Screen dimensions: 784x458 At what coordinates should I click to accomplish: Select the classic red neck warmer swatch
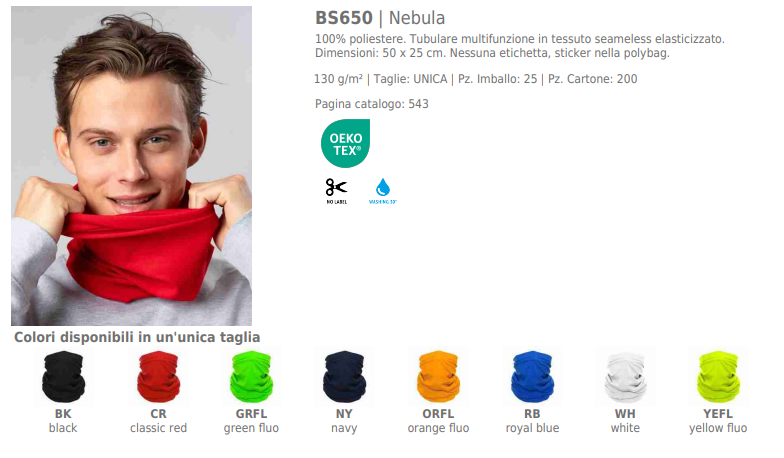[x=158, y=376]
